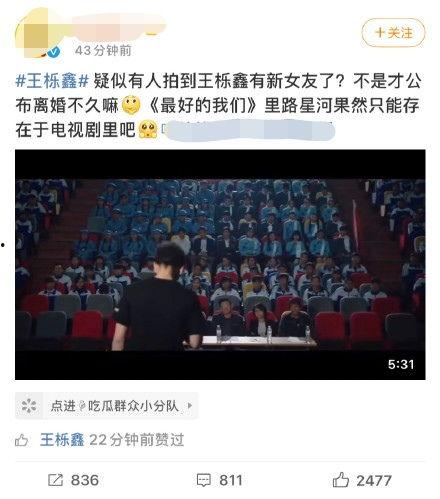The width and height of the screenshot is (440, 499).
Task: Click the thinking emoji in the post
Action: [x=131, y=105]
